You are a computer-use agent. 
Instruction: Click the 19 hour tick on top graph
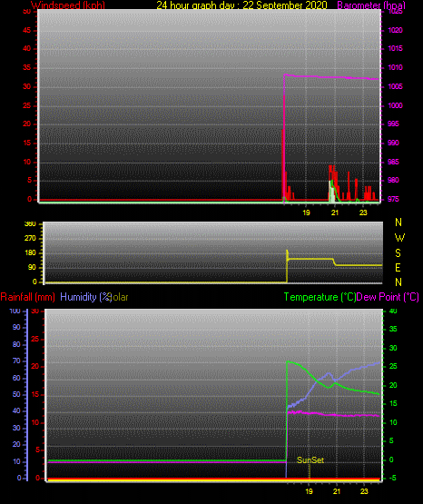306,212
